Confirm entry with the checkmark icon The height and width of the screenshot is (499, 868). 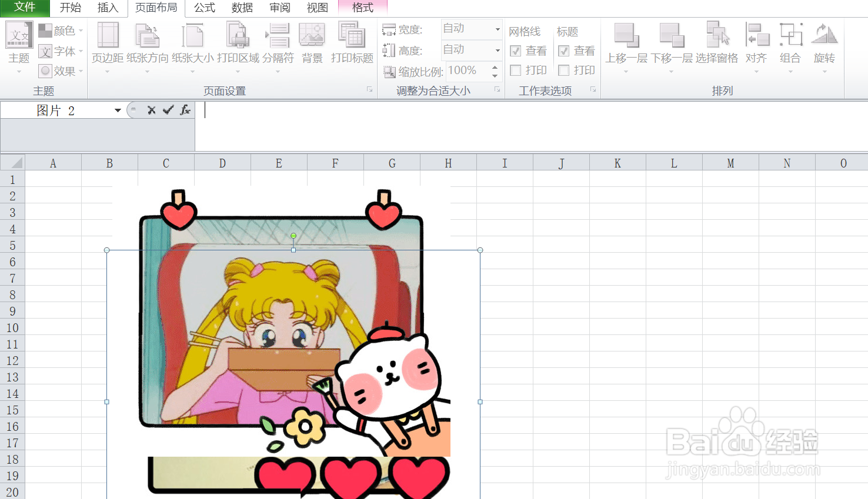click(168, 110)
